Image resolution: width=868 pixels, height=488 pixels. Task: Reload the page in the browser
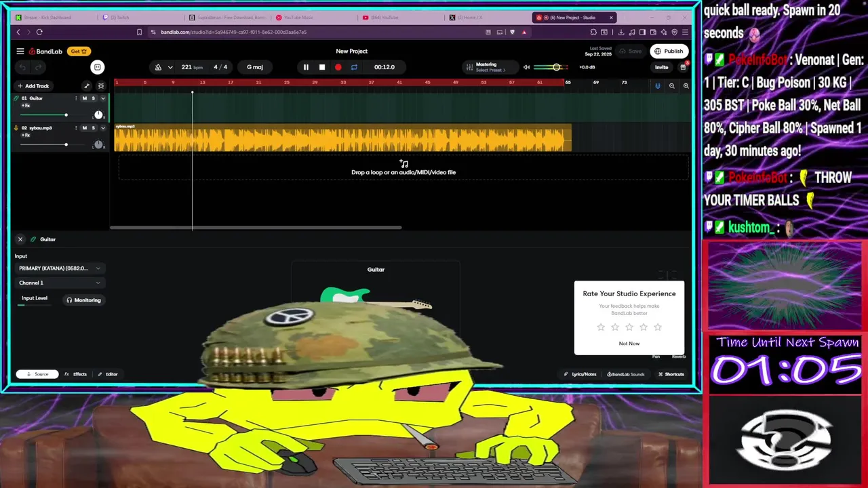pyautogui.click(x=39, y=32)
